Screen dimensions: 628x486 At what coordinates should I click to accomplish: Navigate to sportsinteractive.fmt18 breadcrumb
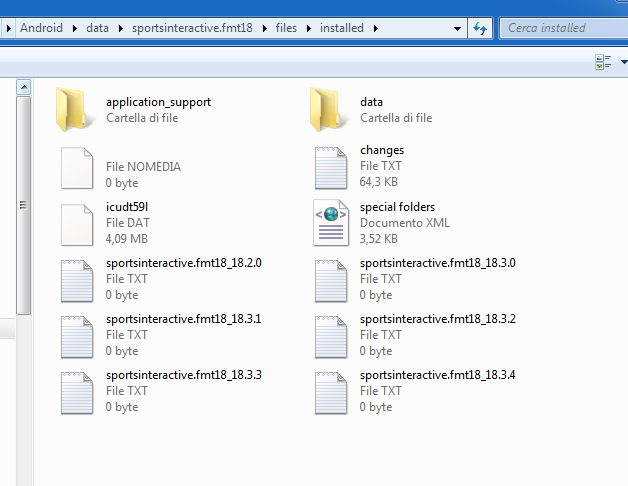[192, 28]
